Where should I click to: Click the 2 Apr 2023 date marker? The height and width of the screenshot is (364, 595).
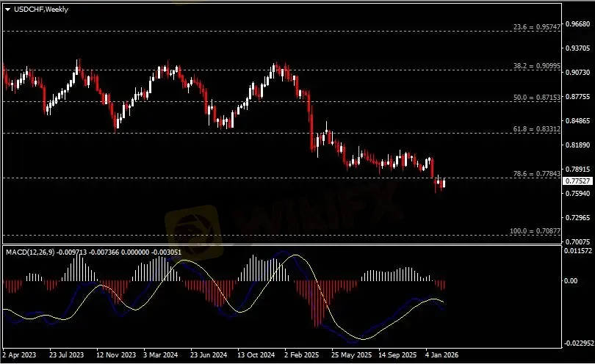[x=19, y=352]
